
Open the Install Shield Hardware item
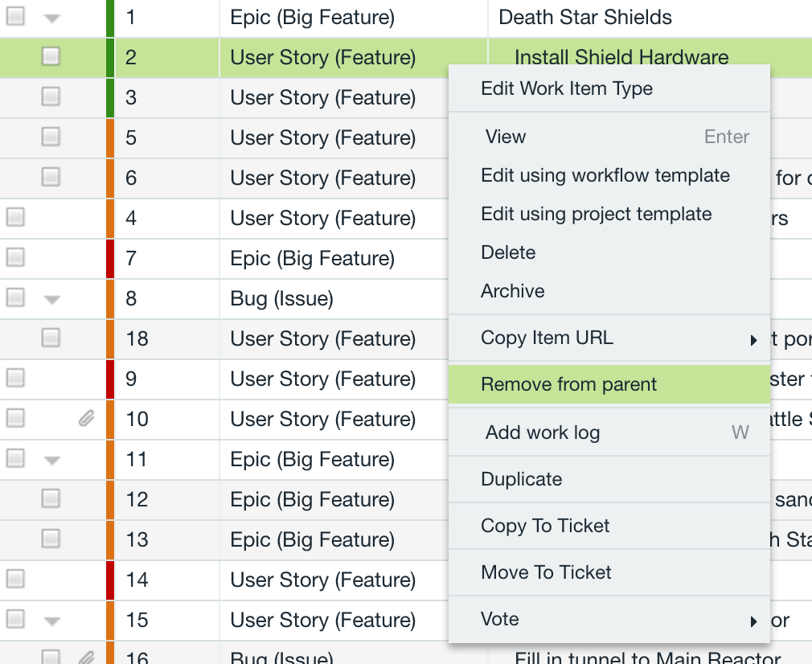point(621,57)
